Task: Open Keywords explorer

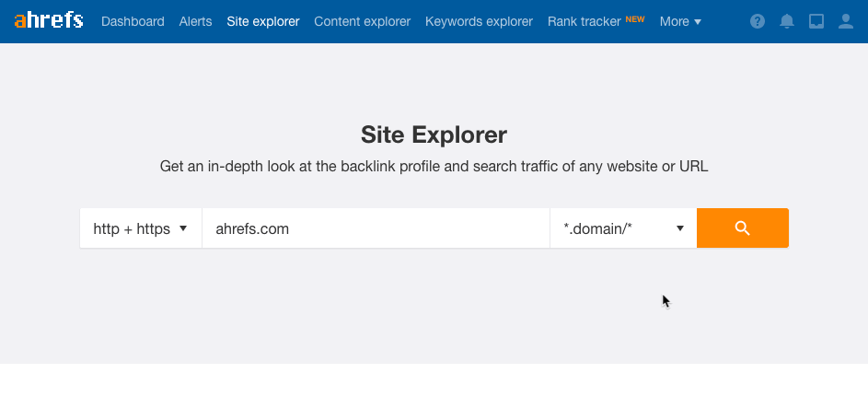Action: click(479, 21)
